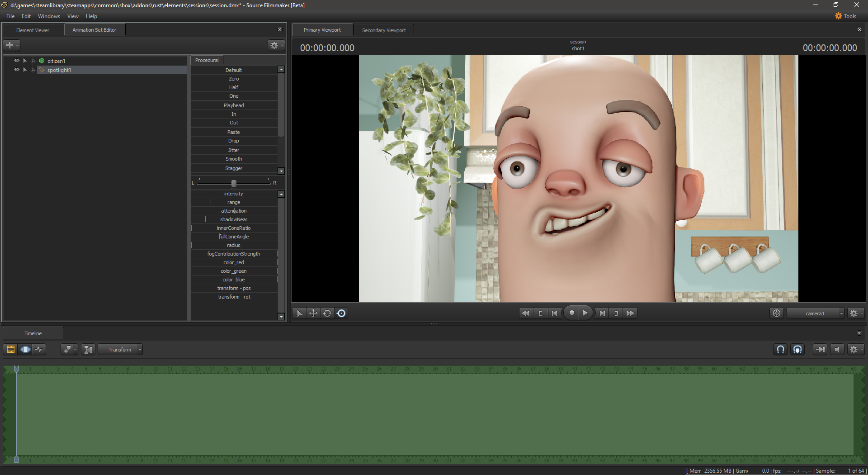Toggle timeline frame snapping magnet
The width and height of the screenshot is (868, 475).
pos(780,349)
